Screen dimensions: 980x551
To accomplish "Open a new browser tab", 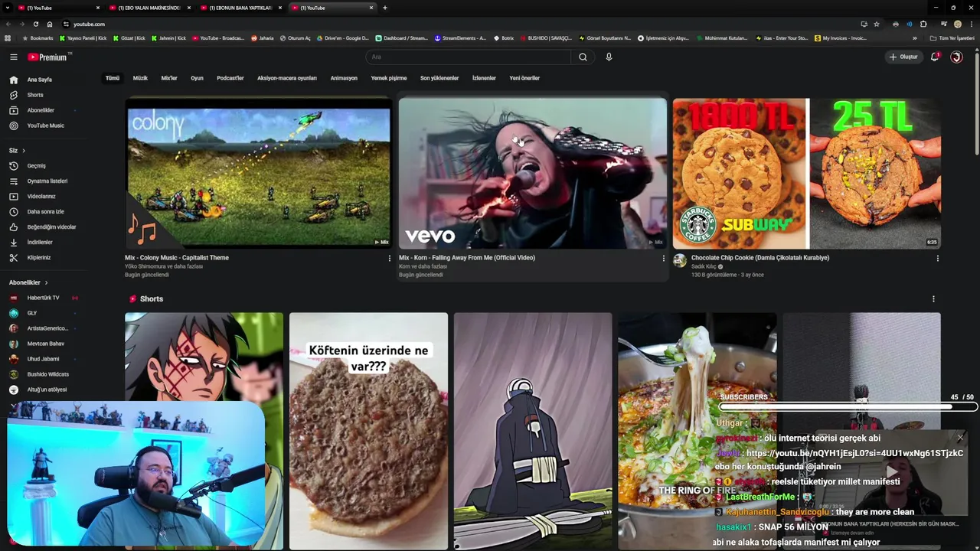I will point(384,8).
